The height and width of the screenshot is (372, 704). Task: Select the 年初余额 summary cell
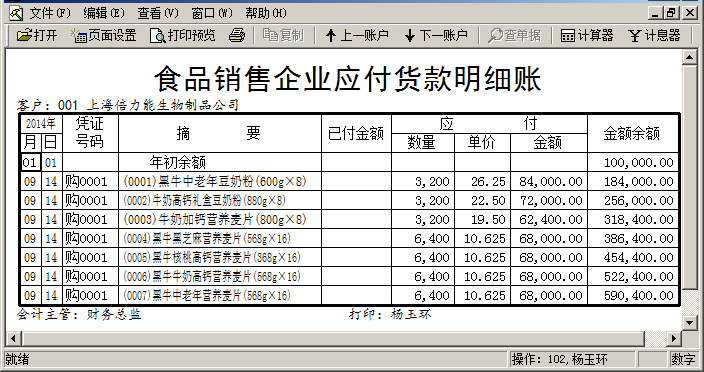pyautogui.click(x=220, y=162)
